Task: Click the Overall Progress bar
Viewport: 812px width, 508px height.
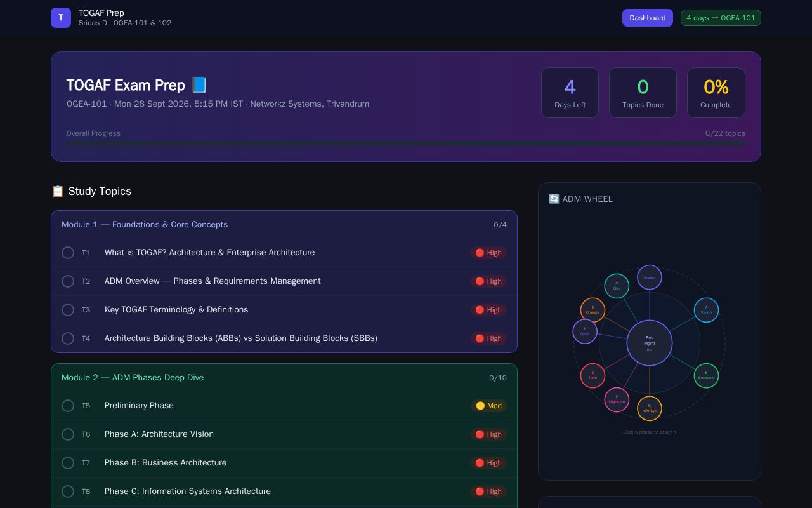Action: click(406, 144)
